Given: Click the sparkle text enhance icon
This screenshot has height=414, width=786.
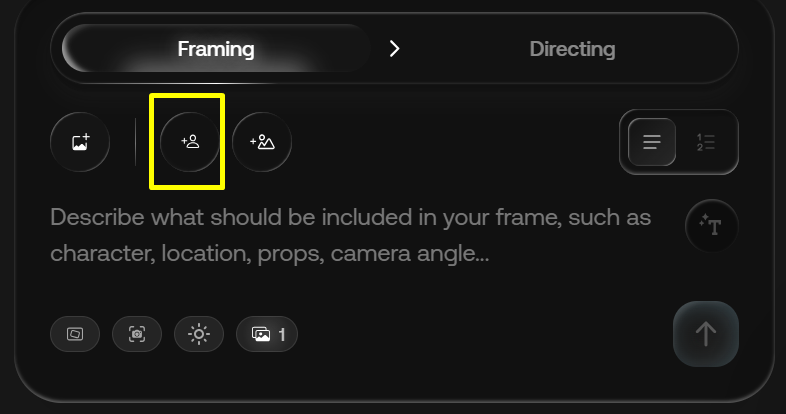Looking at the screenshot, I should click(711, 226).
